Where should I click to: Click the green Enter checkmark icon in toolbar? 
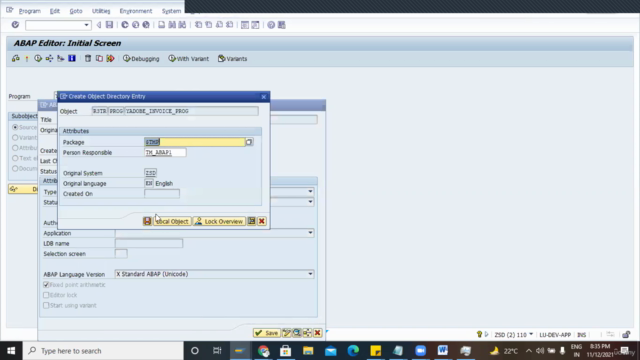click(x=15, y=25)
